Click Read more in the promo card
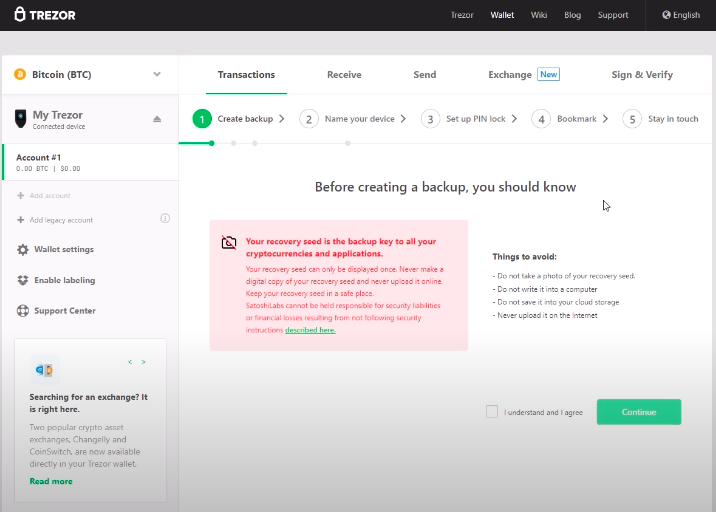Image resolution: width=716 pixels, height=512 pixels. (x=51, y=481)
